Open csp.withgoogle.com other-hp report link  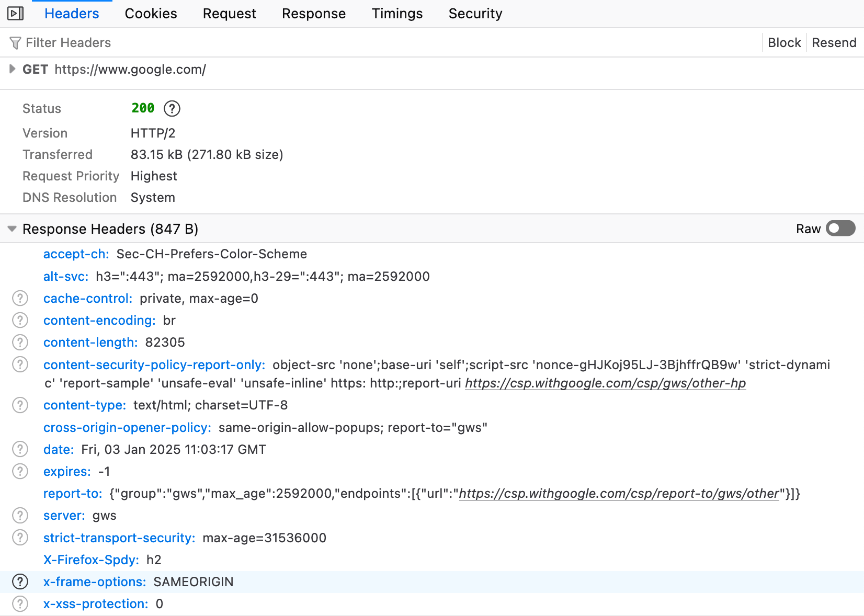606,383
